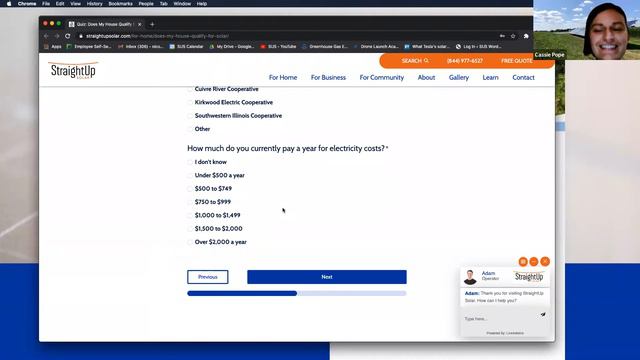Screen dimensions: 640x360
Task: Open the SUS - YouTube bookmark
Action: 278,47
